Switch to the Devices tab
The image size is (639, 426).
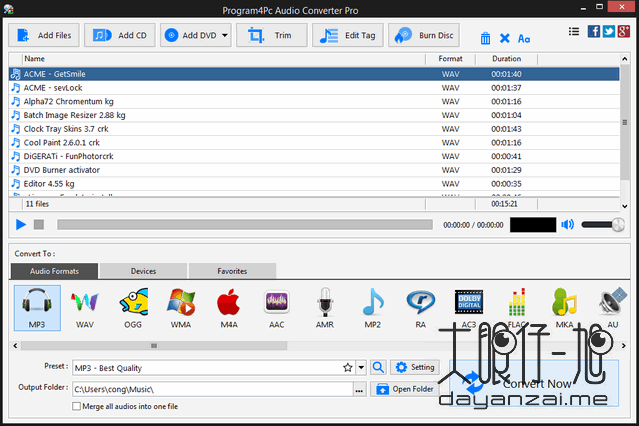pyautogui.click(x=143, y=271)
